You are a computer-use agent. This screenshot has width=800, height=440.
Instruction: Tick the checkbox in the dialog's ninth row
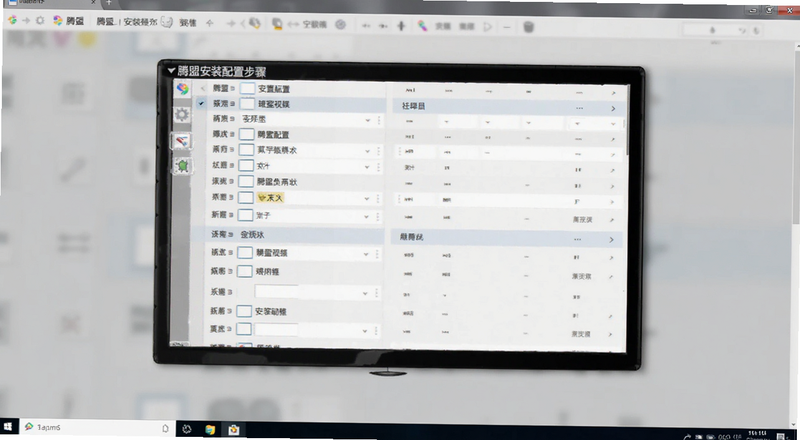[x=246, y=215]
